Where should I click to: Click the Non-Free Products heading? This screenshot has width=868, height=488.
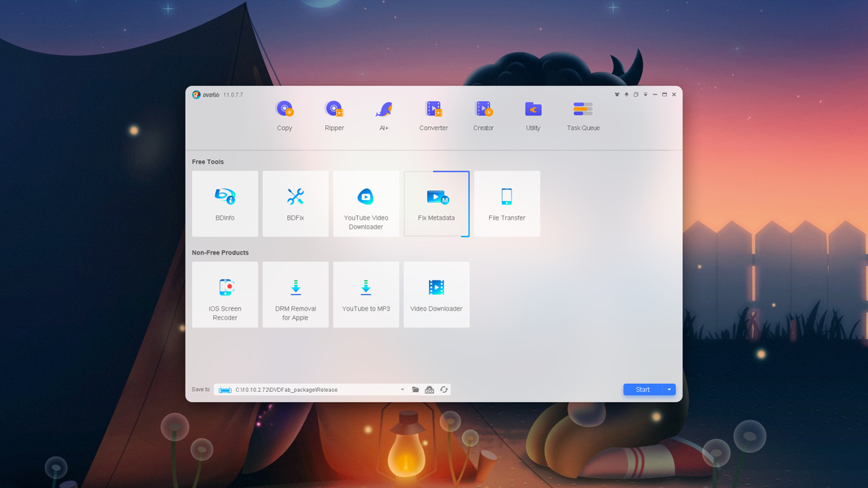tap(220, 252)
